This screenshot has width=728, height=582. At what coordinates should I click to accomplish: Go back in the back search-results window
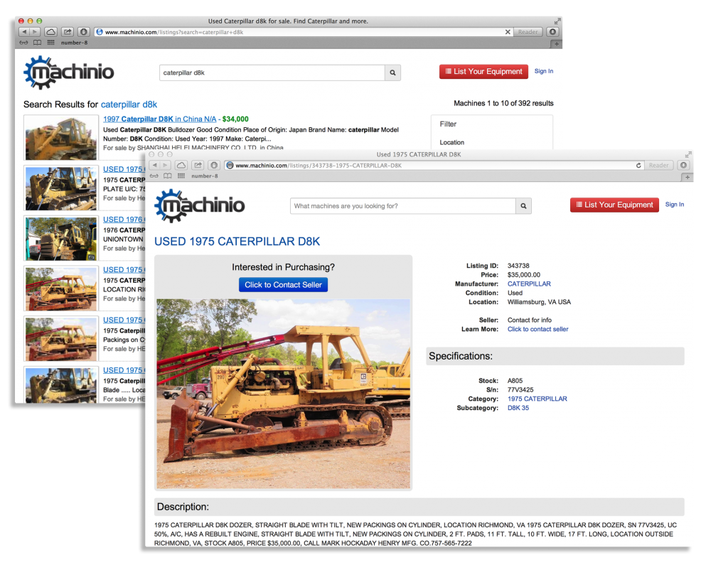coord(24,32)
